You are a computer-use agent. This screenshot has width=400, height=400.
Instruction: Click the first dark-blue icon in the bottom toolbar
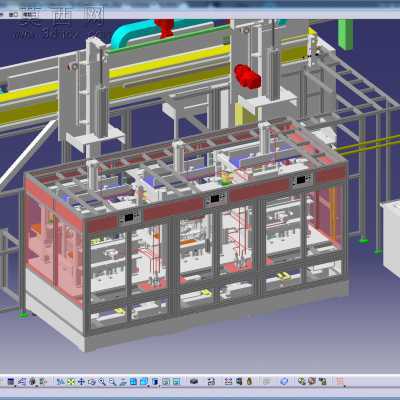(x=11, y=381)
